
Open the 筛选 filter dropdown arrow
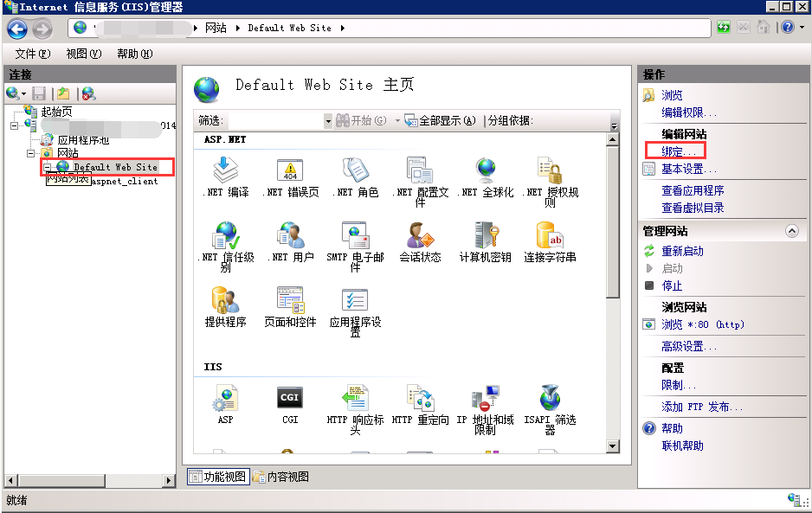(327, 121)
